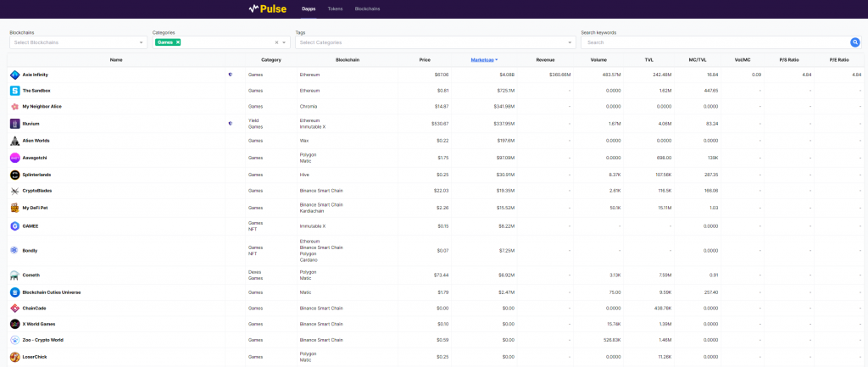Click the Aavegotchi logo icon
Screen dimensions: 868x367
(x=15, y=158)
